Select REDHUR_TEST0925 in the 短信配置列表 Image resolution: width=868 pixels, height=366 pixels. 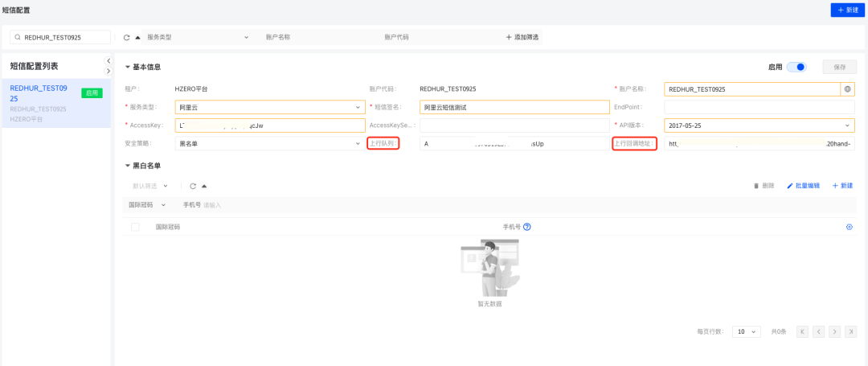coord(39,93)
